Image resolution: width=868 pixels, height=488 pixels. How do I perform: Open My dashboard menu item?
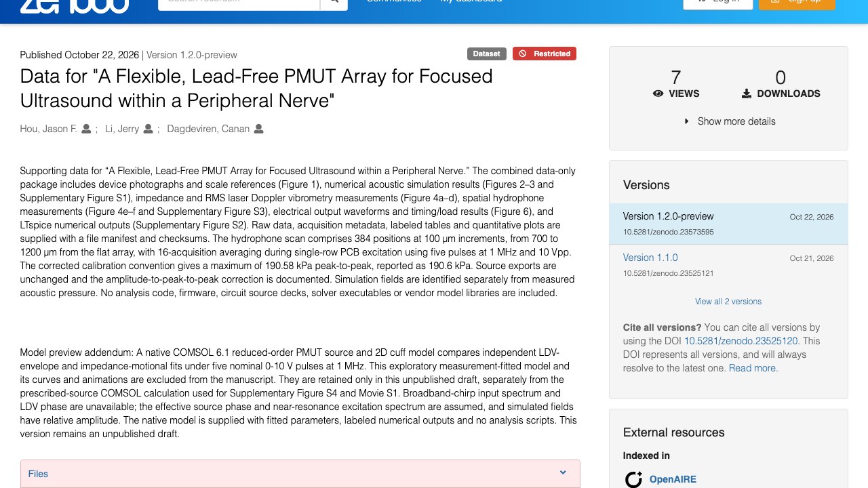point(471,2)
